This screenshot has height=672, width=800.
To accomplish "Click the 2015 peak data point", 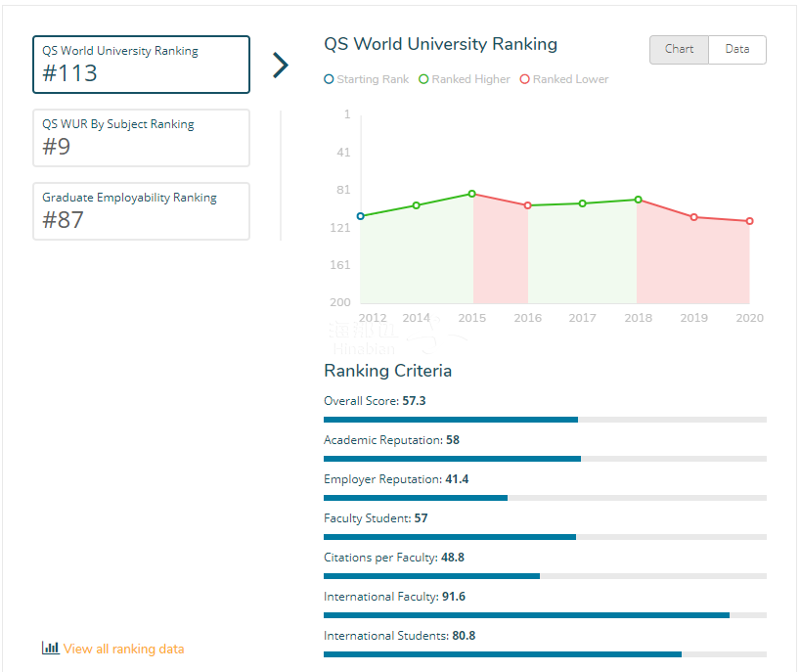I will [472, 194].
